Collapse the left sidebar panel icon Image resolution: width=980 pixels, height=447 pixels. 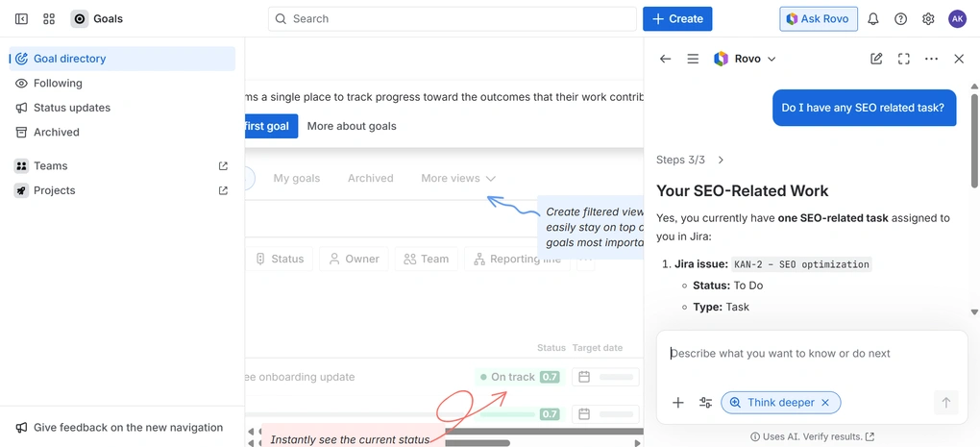tap(21, 18)
